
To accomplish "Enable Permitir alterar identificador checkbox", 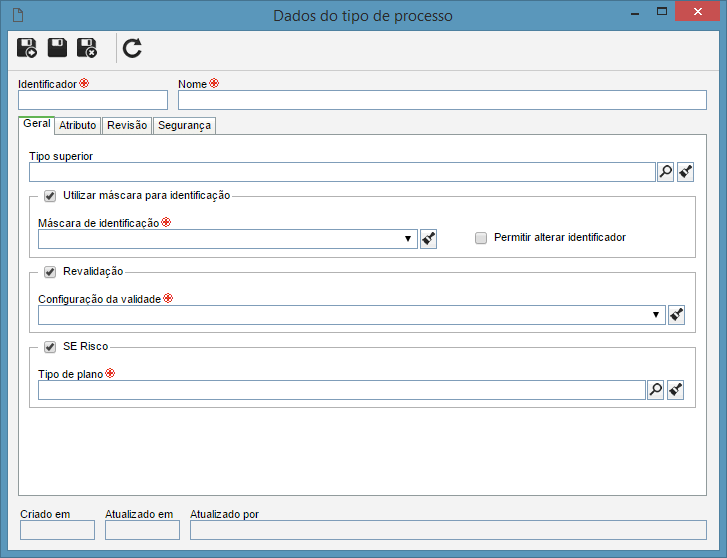I will click(x=481, y=238).
